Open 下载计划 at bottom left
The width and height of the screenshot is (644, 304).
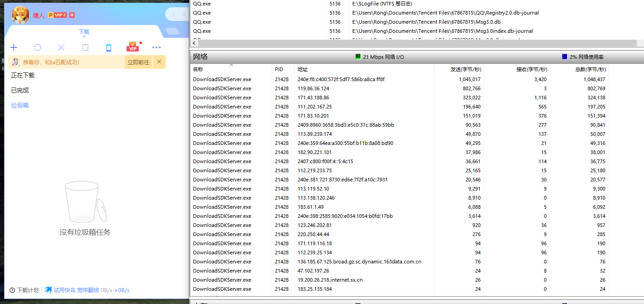(x=24, y=290)
